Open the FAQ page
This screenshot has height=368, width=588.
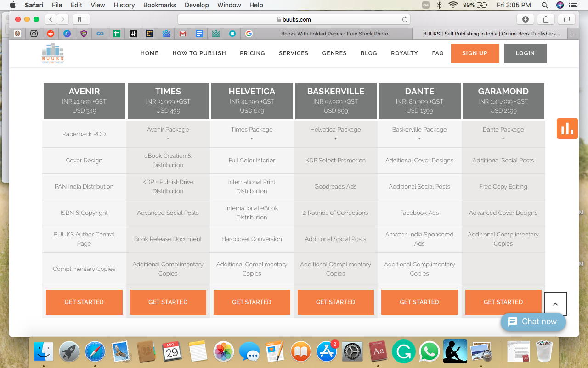pos(438,53)
